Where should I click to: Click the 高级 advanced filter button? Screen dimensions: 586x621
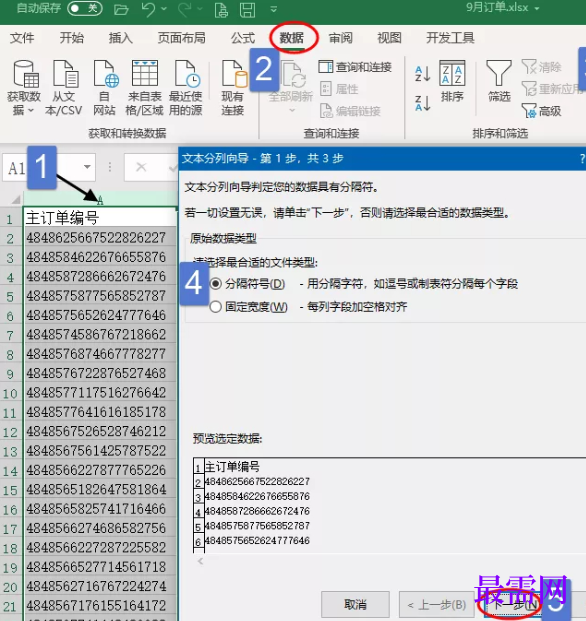(x=542, y=111)
